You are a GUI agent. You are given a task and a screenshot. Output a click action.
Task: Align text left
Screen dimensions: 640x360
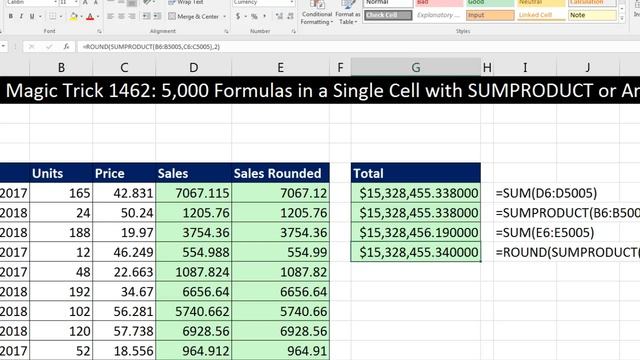click(111, 16)
